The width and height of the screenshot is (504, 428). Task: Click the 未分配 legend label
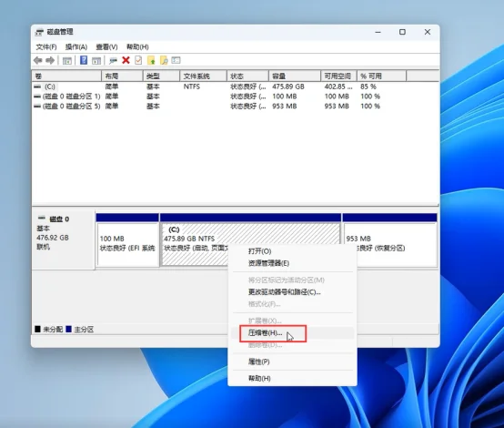(53, 330)
